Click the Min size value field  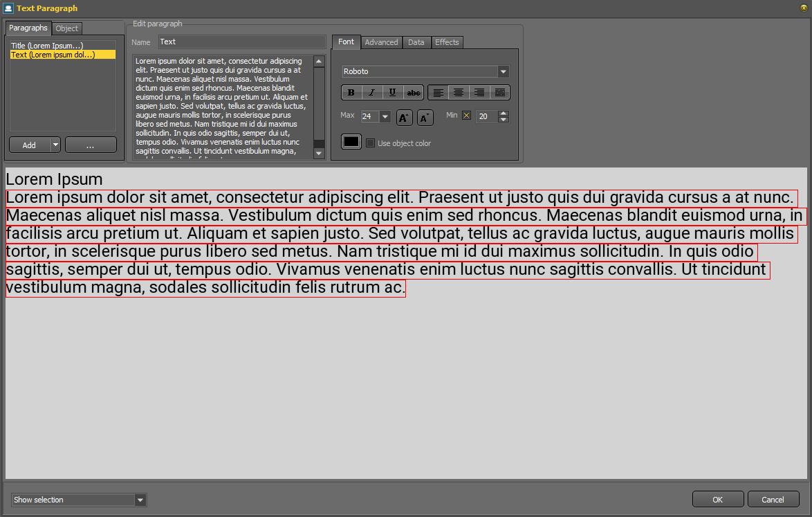487,116
